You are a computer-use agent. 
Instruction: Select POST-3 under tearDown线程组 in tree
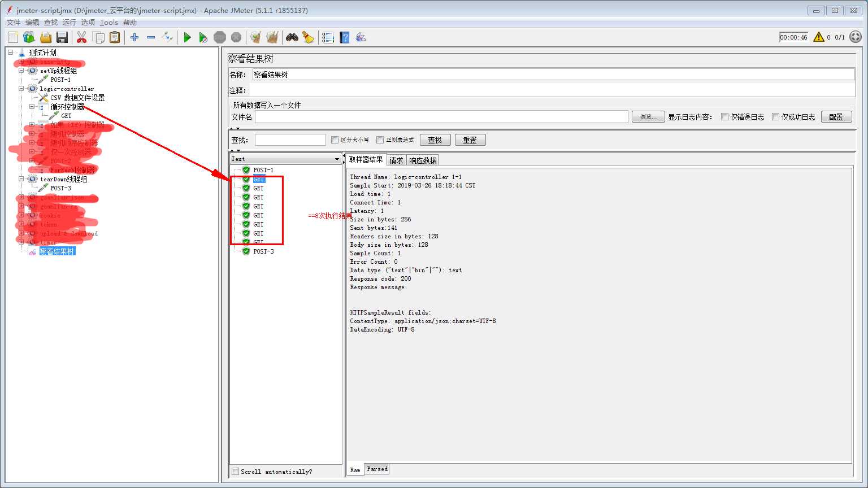click(60, 188)
